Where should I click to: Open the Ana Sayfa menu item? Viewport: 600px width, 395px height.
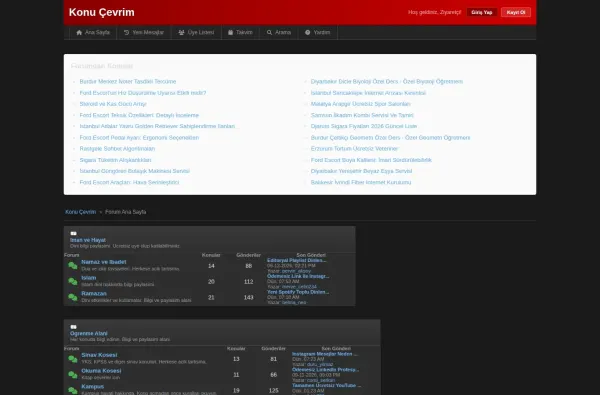click(93, 33)
